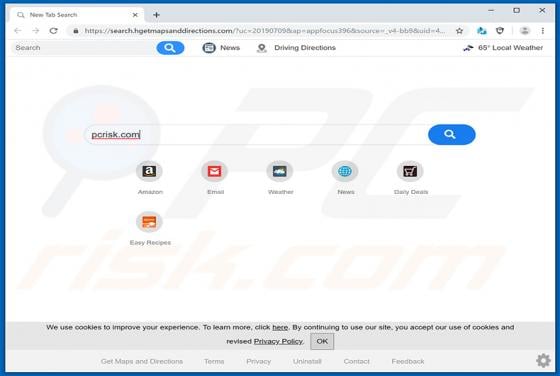Go back with the browser back arrow
560x376 pixels.
tap(18, 31)
